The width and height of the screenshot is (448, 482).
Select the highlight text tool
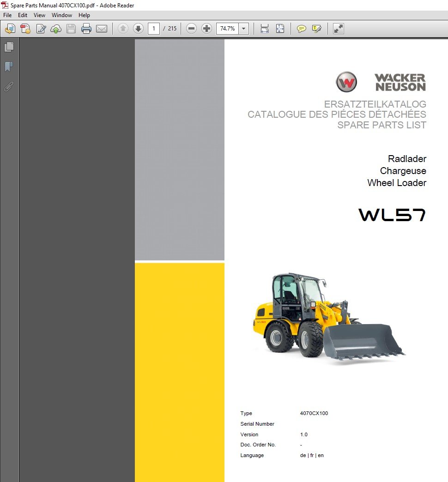click(x=317, y=29)
